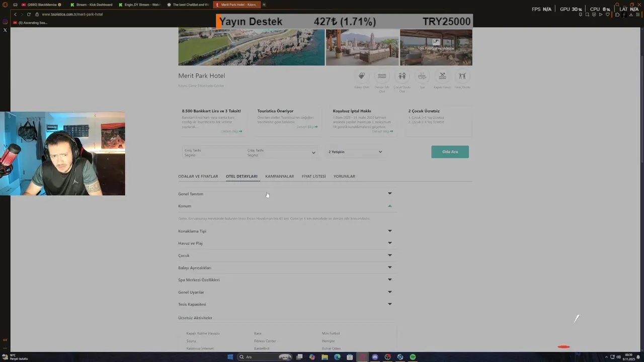Show hidden system tray icons chevron
Screen dimensions: 644x362
(606, 357)
